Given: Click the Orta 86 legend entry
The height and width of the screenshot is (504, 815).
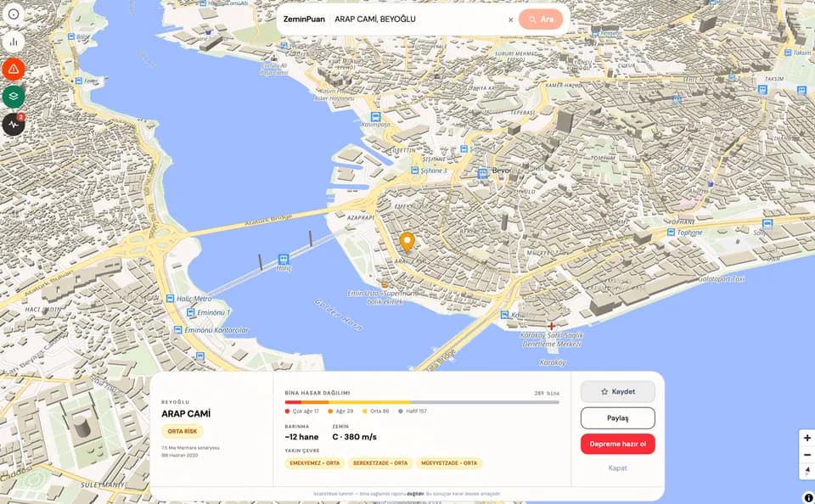Looking at the screenshot, I should click(x=376, y=411).
